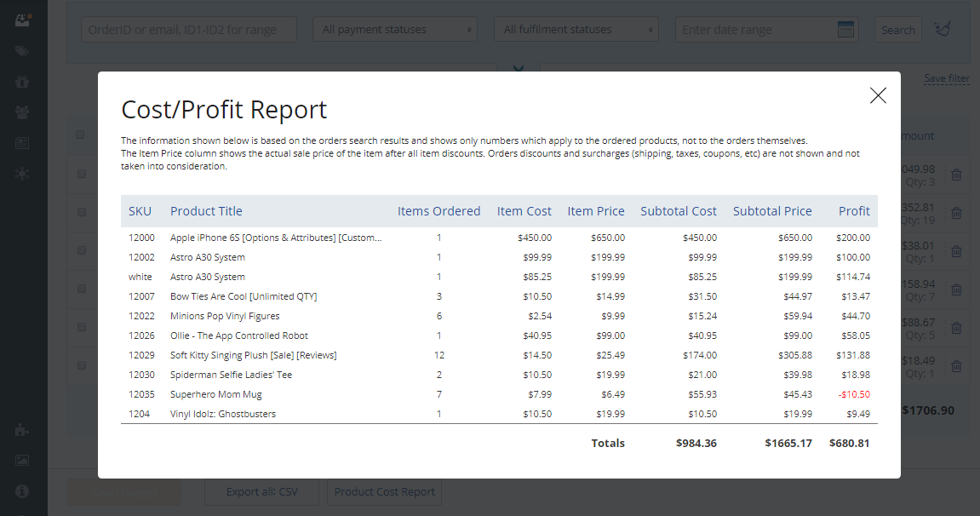Click Export all: CSV button
The width and height of the screenshot is (980, 516).
262,492
